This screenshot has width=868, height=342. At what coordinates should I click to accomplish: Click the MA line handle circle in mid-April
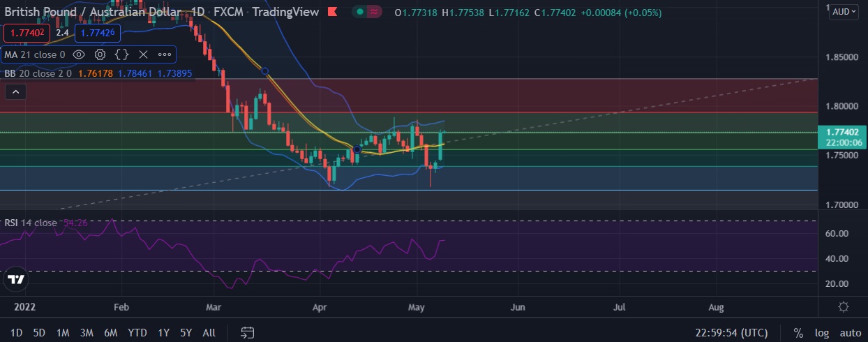pyautogui.click(x=357, y=149)
